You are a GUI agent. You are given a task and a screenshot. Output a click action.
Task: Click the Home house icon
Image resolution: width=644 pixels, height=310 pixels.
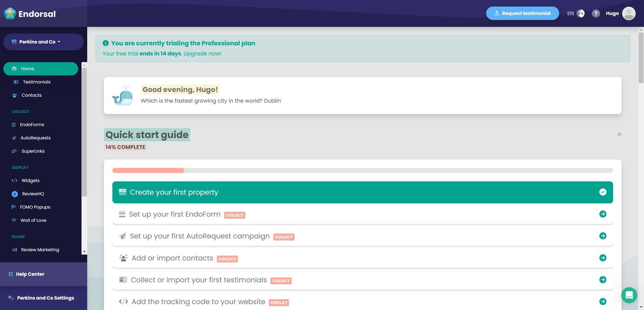14,69
